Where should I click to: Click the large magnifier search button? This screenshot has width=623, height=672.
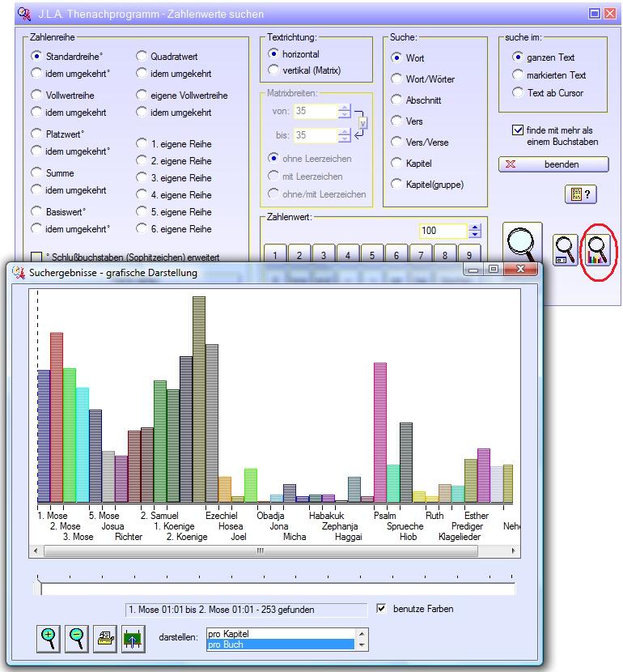(x=523, y=246)
